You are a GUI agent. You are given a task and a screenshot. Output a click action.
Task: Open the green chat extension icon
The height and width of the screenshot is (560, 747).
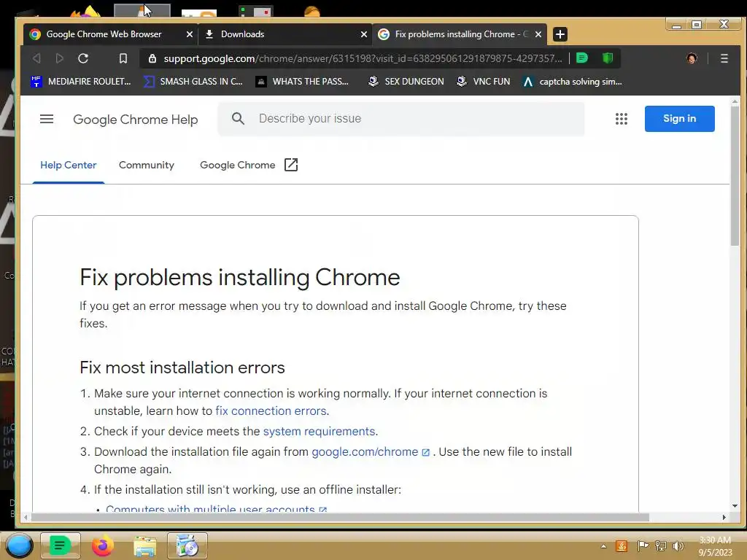[581, 58]
